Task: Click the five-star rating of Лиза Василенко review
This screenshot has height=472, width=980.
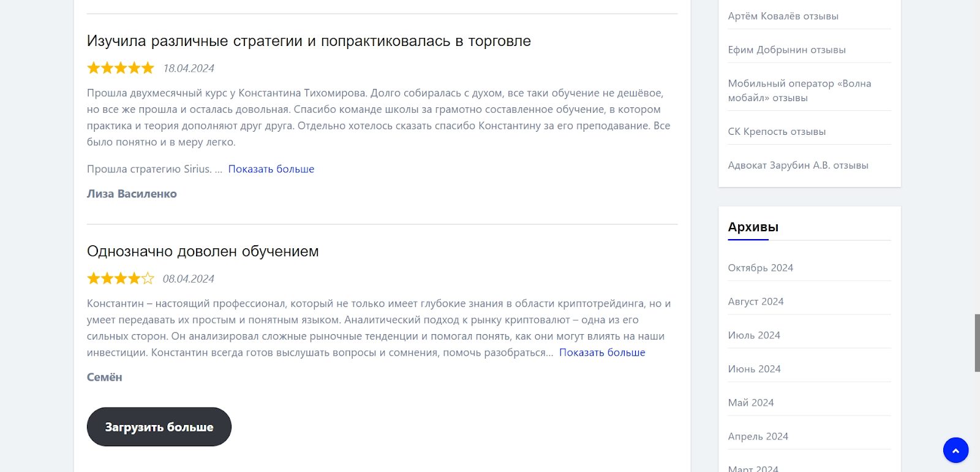Action: click(121, 68)
